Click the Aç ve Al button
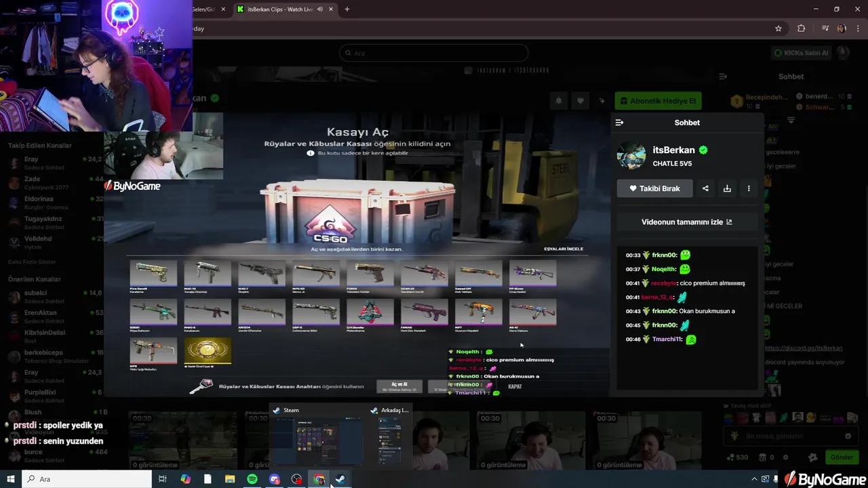This screenshot has height=488, width=868. click(x=399, y=386)
